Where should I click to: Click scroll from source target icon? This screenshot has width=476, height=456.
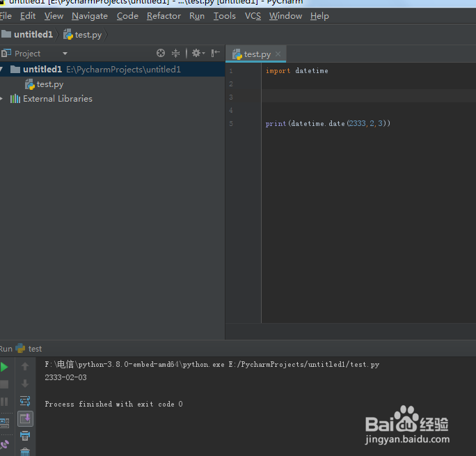161,53
